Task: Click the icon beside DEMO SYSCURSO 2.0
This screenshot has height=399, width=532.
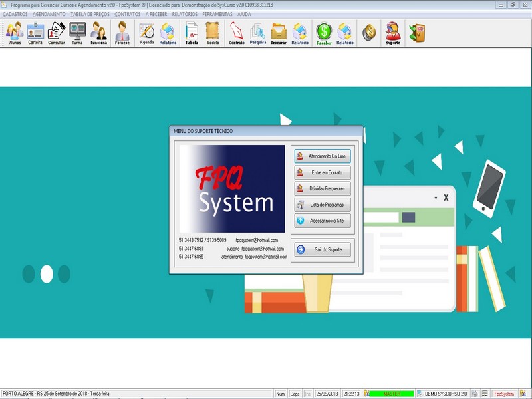Action: tap(420, 394)
